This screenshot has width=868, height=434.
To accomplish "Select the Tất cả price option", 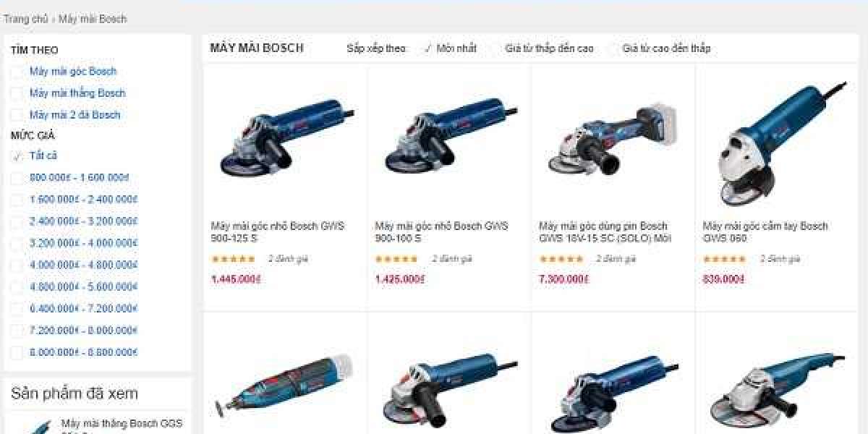I will point(43,156).
